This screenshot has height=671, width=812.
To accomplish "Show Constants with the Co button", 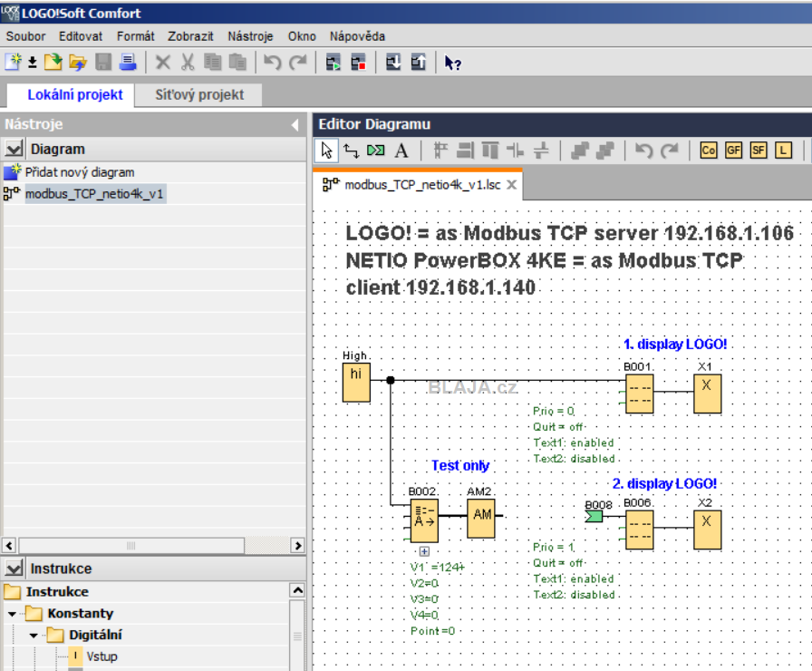I will click(708, 151).
